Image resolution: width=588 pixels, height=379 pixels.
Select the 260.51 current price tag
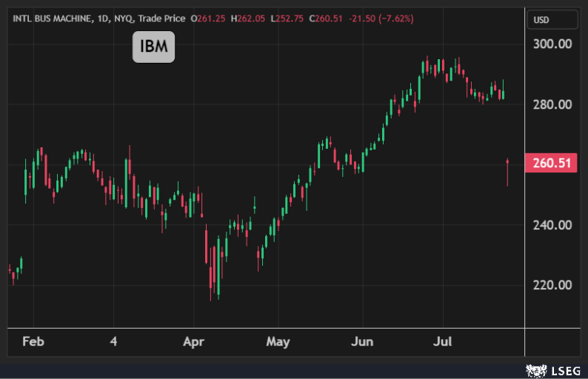coord(551,163)
